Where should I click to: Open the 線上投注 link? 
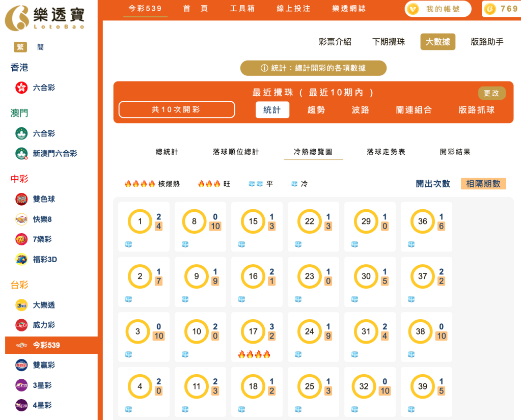pos(293,9)
